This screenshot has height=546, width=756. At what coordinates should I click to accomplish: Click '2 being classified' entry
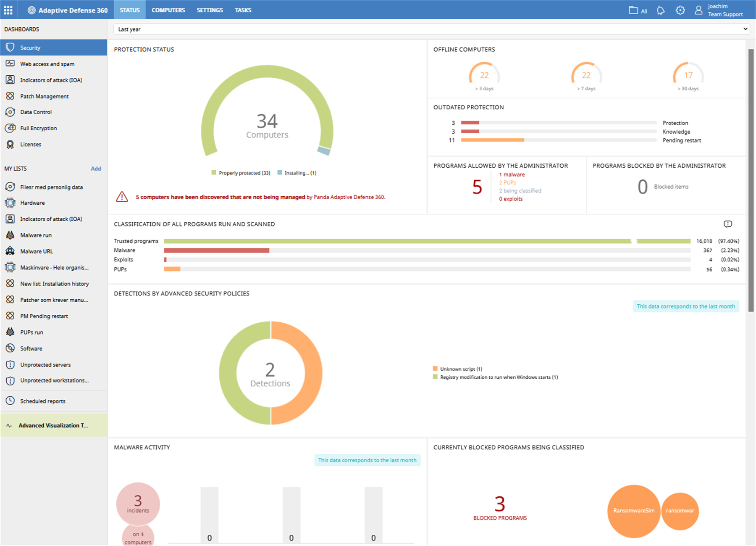point(520,191)
